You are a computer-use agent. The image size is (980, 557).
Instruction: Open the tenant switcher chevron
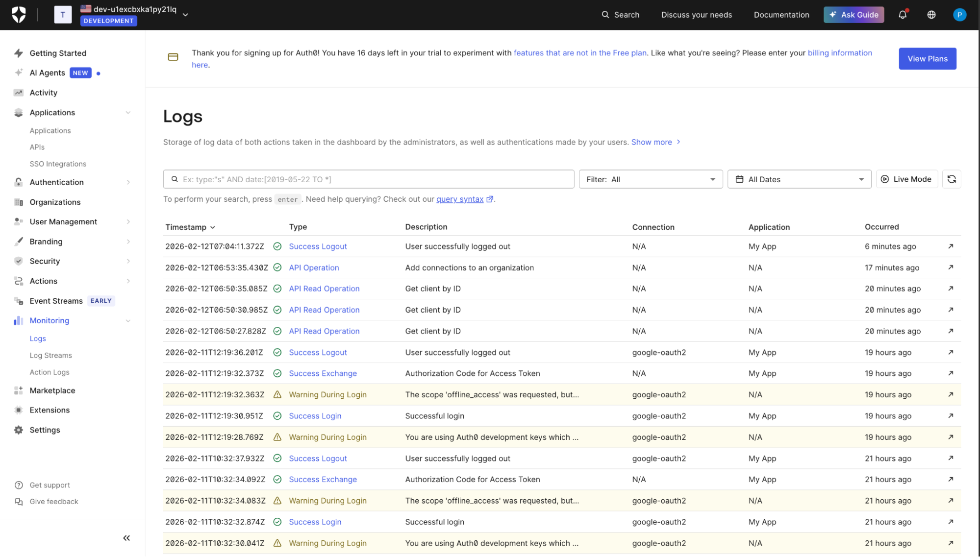pyautogui.click(x=185, y=15)
